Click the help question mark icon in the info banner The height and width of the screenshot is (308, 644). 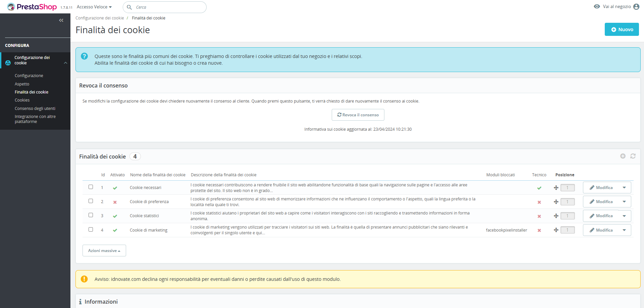tap(84, 56)
